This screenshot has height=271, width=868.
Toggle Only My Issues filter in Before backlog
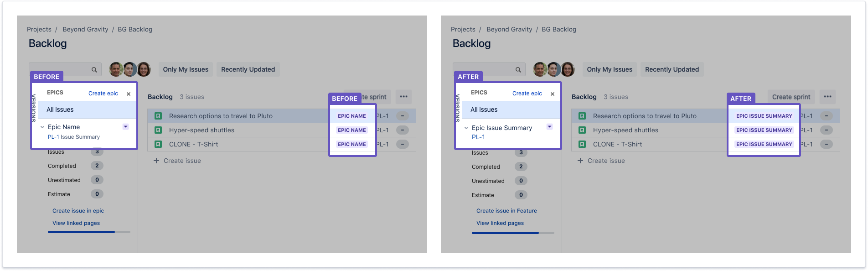[186, 69]
